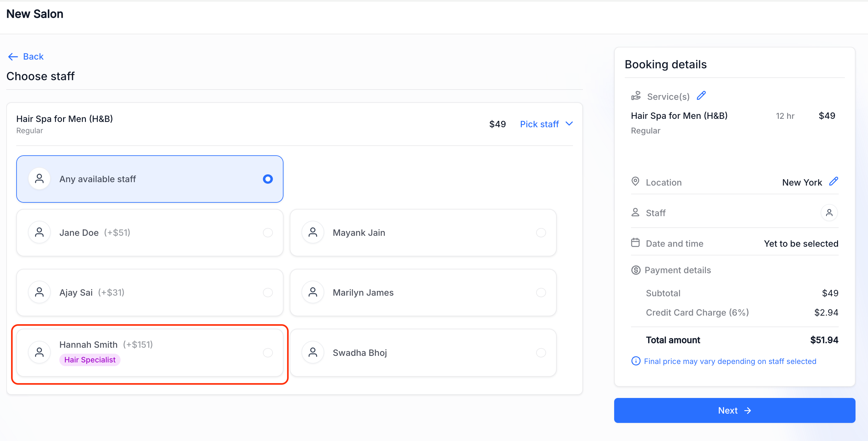Screen dimensions: 868x441
Task: Click the dollar icon by Payment details
Action: click(636, 270)
